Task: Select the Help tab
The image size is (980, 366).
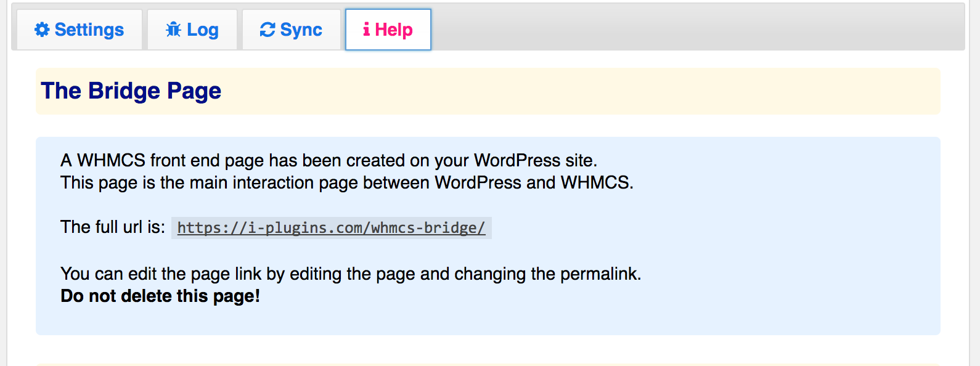Action: tap(388, 30)
